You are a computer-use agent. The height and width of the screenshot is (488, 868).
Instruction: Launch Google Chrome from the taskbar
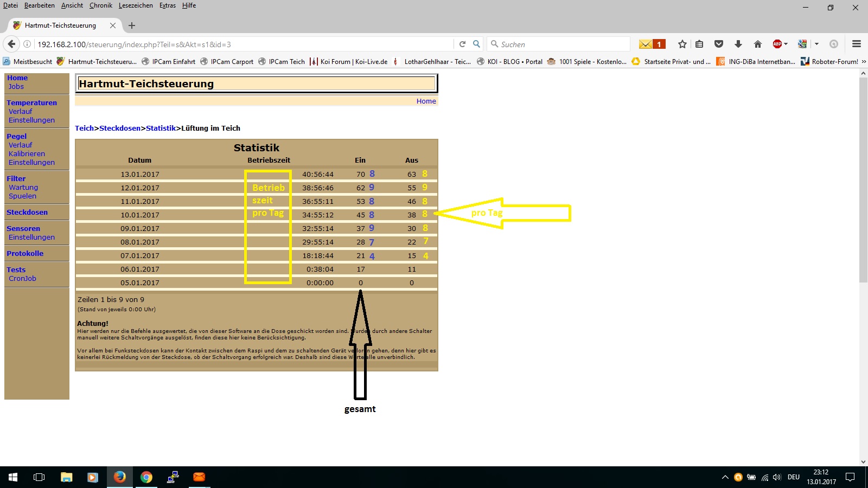click(146, 477)
